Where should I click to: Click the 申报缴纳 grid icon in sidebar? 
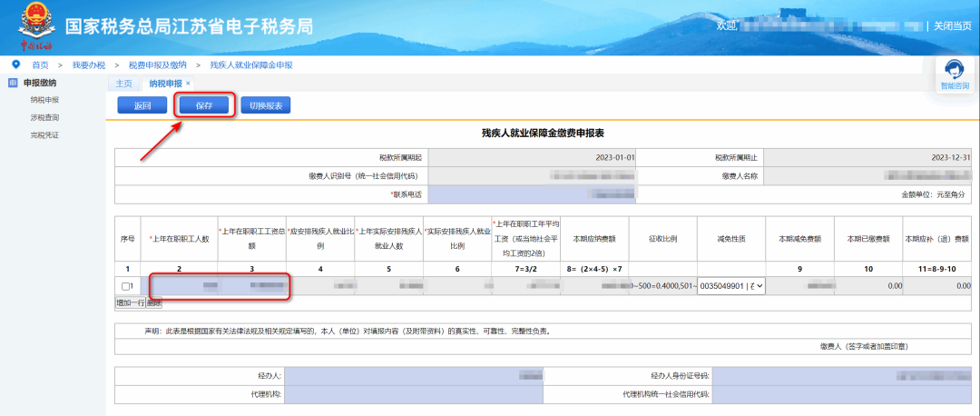pos(13,83)
